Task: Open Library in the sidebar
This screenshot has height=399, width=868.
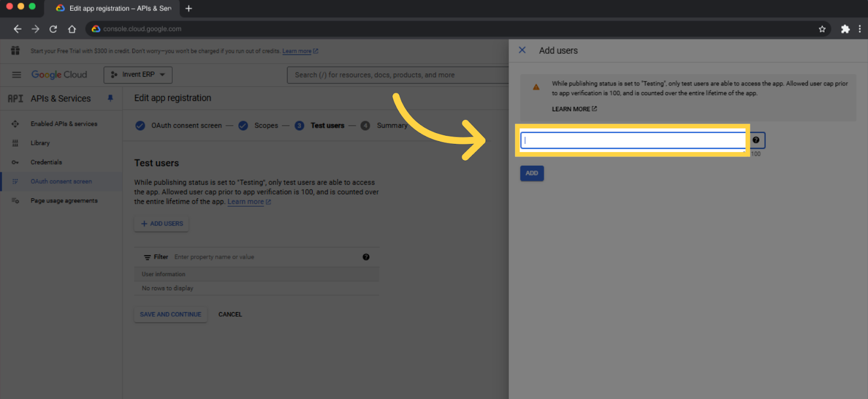Action: [40, 143]
